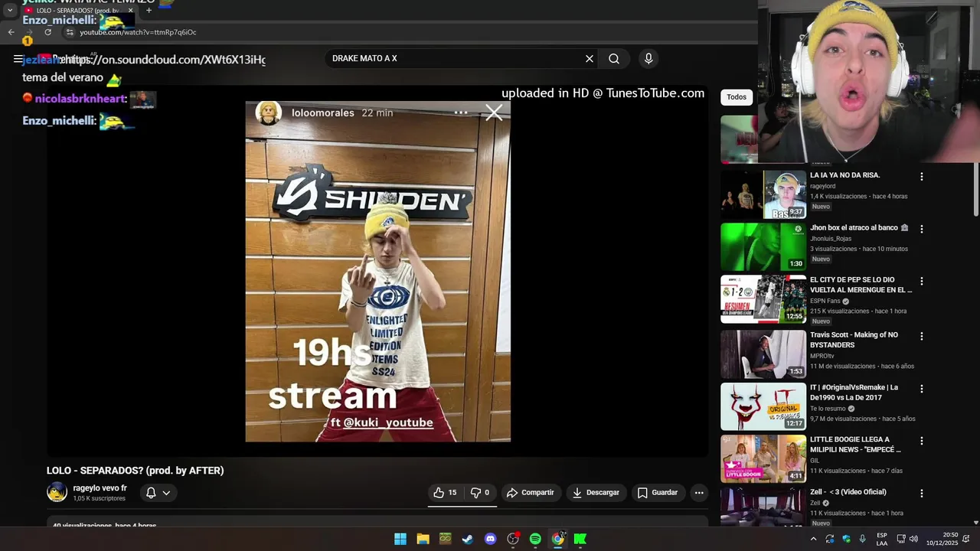
Task: Reload the page with the refresh icon
Action: (x=47, y=32)
